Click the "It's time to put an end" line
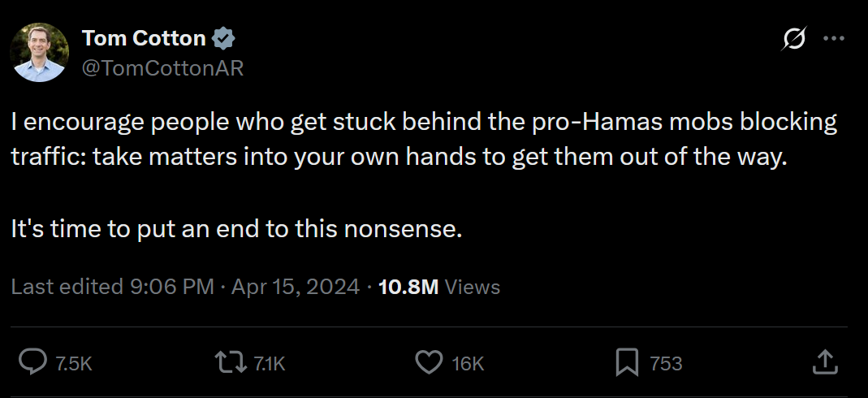This screenshot has width=868, height=398. [236, 229]
